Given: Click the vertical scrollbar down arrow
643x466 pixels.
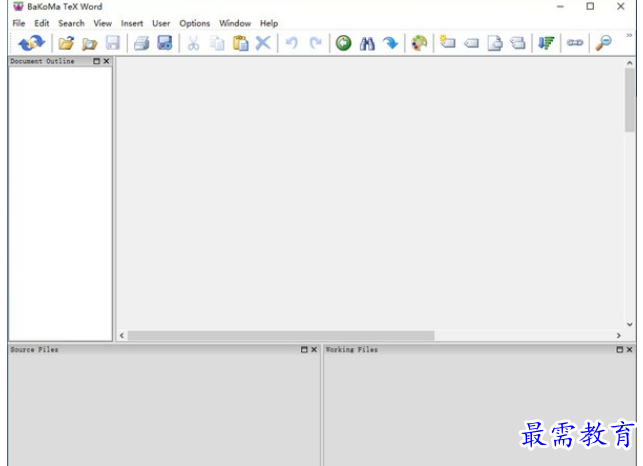Looking at the screenshot, I should [x=629, y=324].
